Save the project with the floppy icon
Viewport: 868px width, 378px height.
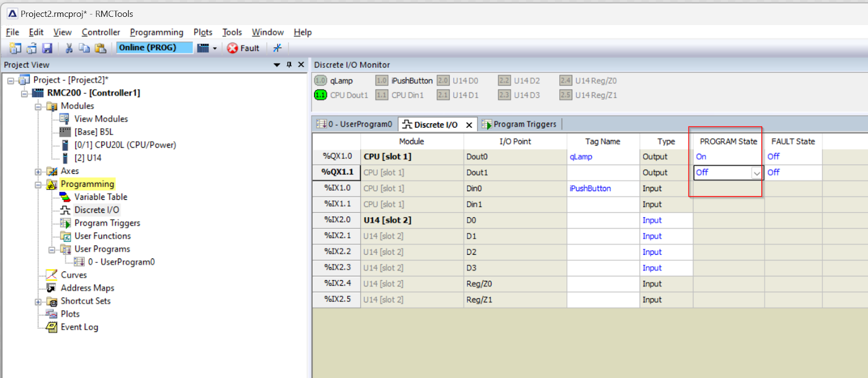[x=47, y=48]
